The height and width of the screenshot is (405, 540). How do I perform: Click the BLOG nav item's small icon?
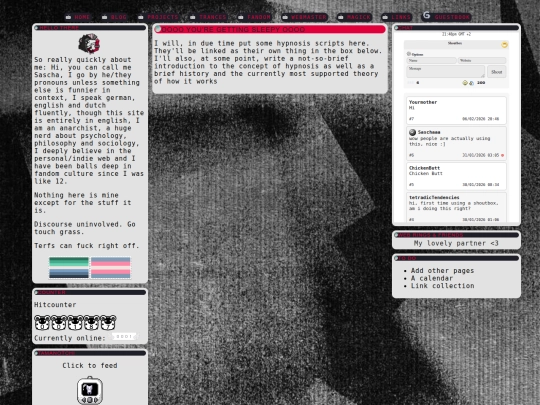[104, 17]
